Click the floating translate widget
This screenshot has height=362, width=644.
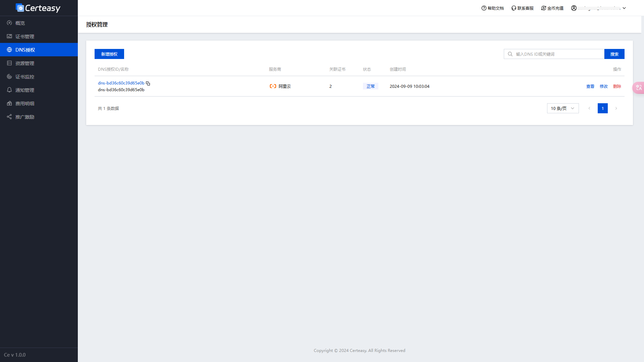click(638, 87)
